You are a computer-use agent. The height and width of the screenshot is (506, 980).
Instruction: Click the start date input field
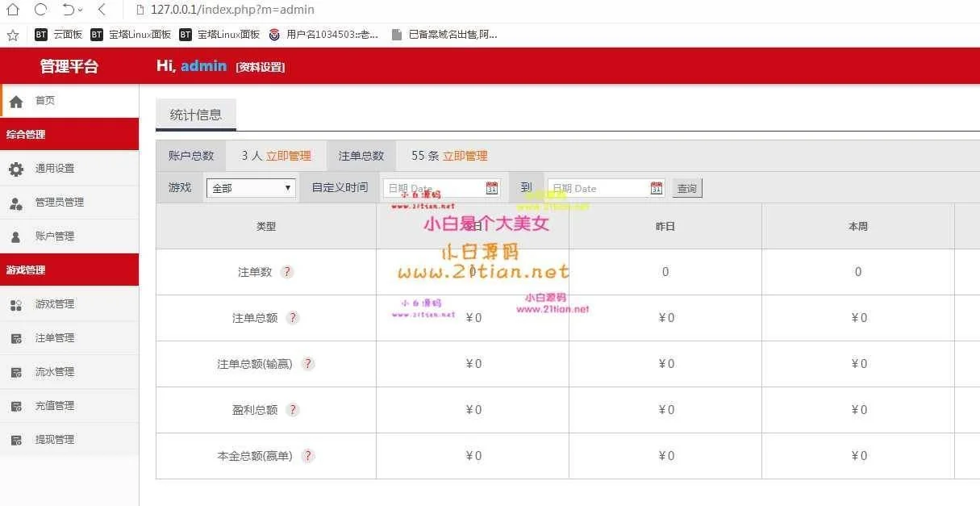[434, 188]
